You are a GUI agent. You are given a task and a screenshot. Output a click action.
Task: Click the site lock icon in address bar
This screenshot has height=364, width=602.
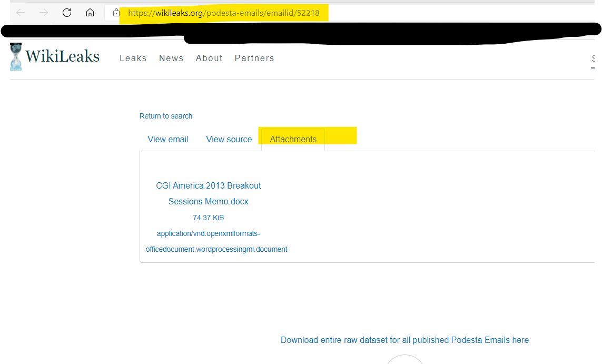point(116,13)
